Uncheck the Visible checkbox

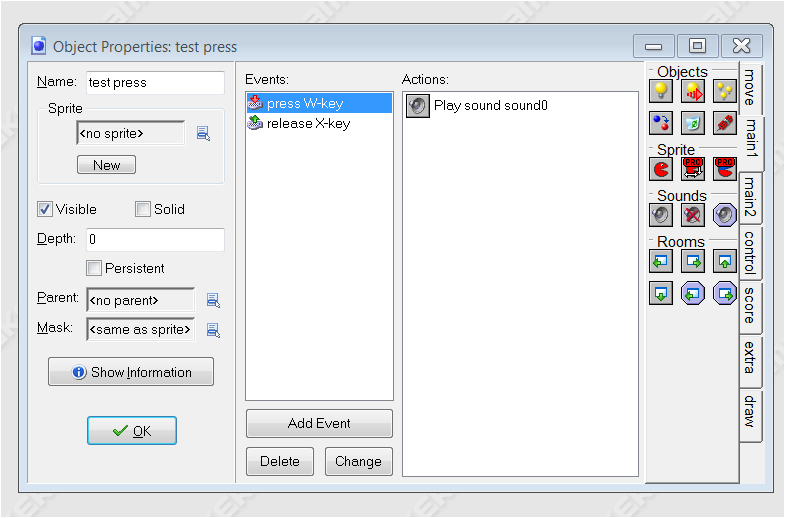(x=45, y=209)
